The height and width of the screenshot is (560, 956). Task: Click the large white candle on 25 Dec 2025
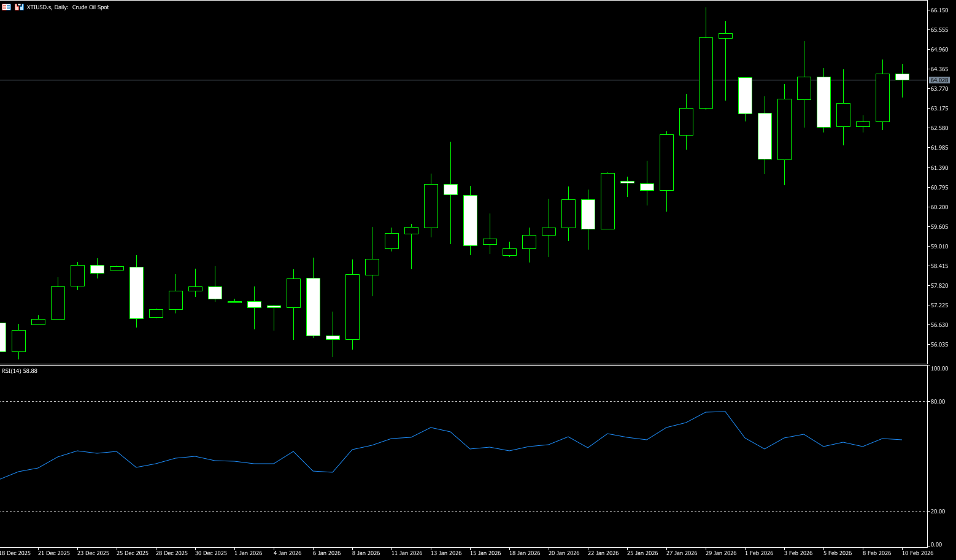pos(136,293)
